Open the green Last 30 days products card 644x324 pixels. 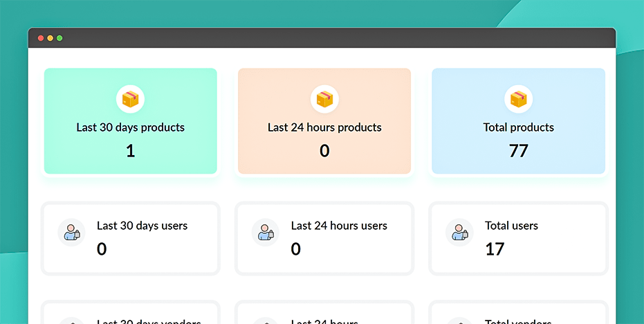click(131, 121)
